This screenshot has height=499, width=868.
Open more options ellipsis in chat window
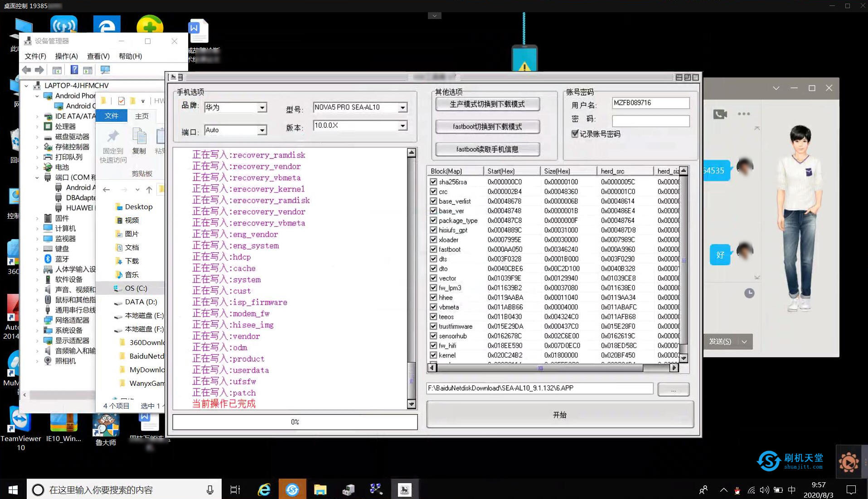(744, 114)
